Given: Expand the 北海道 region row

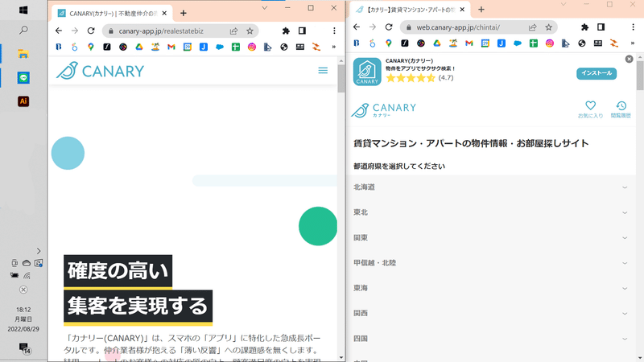Looking at the screenshot, I should pyautogui.click(x=491, y=187).
